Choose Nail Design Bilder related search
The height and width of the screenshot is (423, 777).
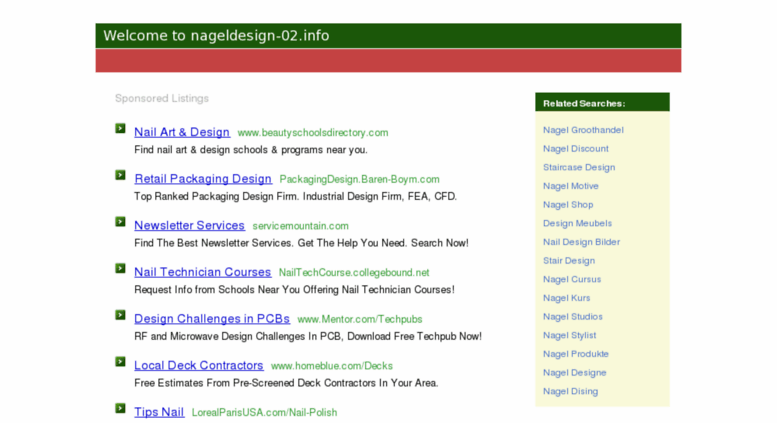click(581, 242)
